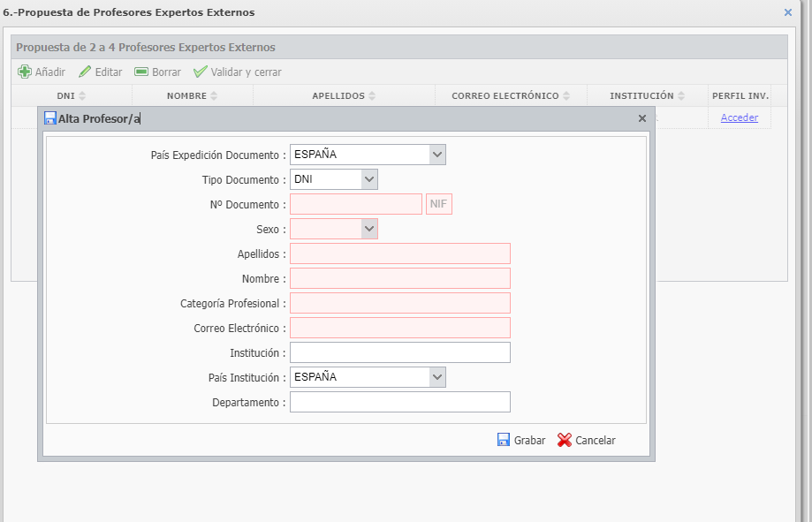Click the Editar pencil icon
Viewport: 812px width, 522px height.
click(85, 72)
